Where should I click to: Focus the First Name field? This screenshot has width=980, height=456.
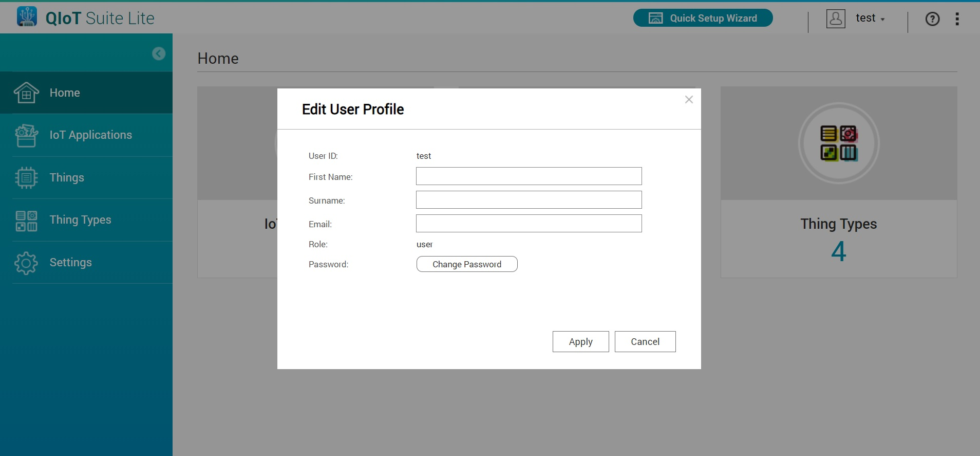(529, 176)
